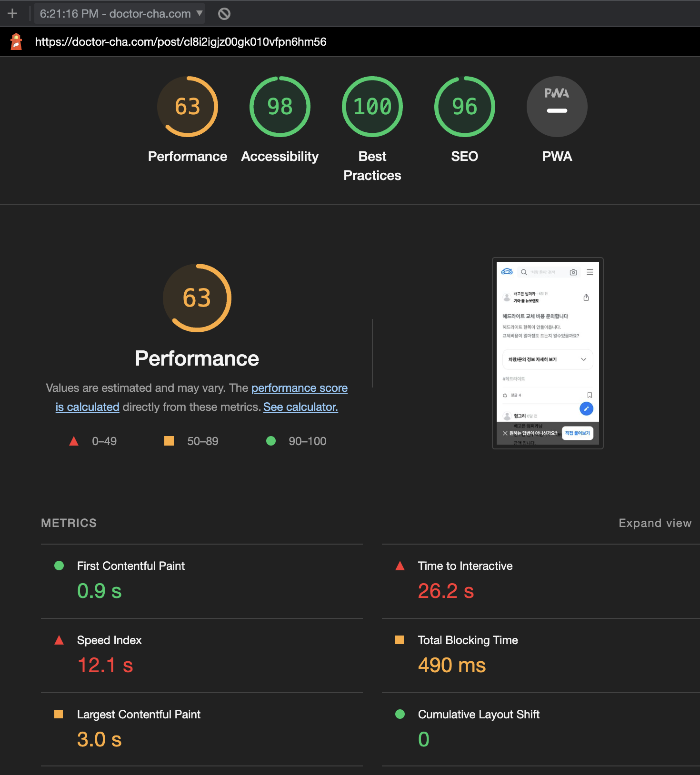Click the Best Practices category label
Image resolution: width=700 pixels, height=775 pixels.
coord(372,166)
